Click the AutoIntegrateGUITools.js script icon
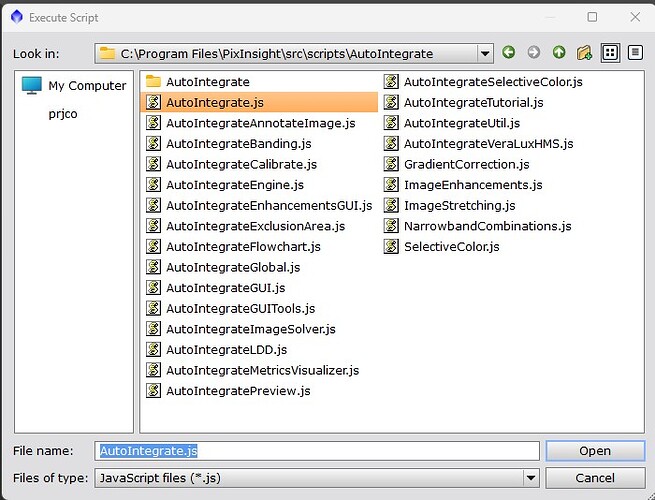This screenshot has width=655, height=500. pos(153,308)
